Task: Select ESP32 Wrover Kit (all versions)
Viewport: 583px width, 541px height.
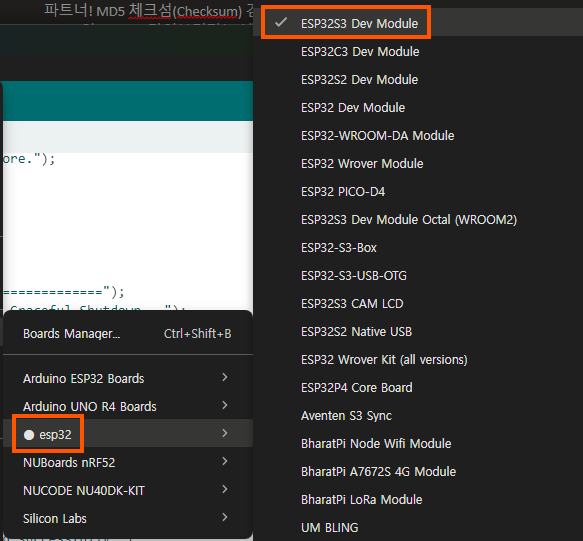Action: pos(418,360)
